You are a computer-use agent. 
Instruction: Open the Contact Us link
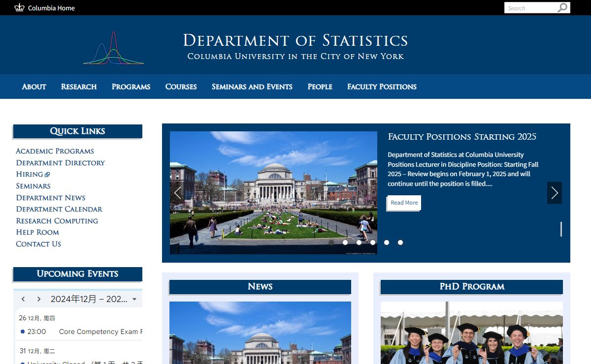pyautogui.click(x=38, y=244)
